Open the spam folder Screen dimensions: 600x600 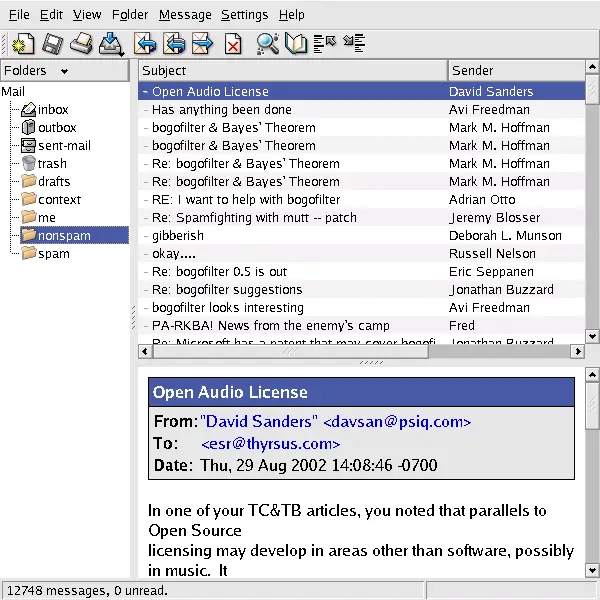tap(53, 254)
